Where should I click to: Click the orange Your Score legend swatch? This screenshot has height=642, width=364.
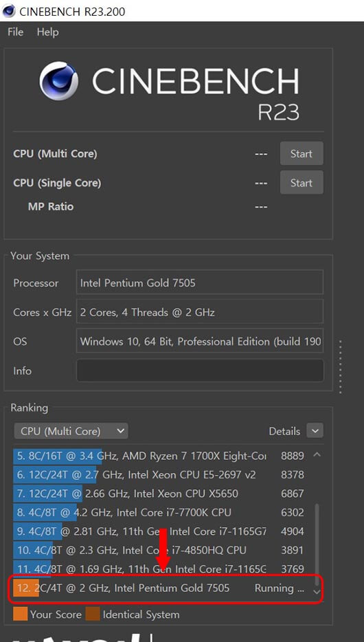[20, 614]
